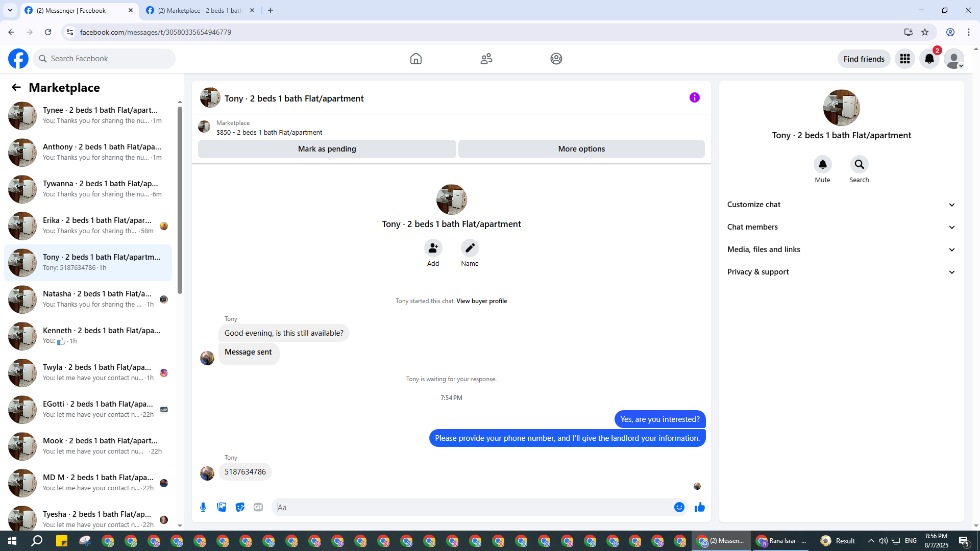Open Chrome tab search dropdown
This screenshot has width=980, height=551.
(10, 10)
